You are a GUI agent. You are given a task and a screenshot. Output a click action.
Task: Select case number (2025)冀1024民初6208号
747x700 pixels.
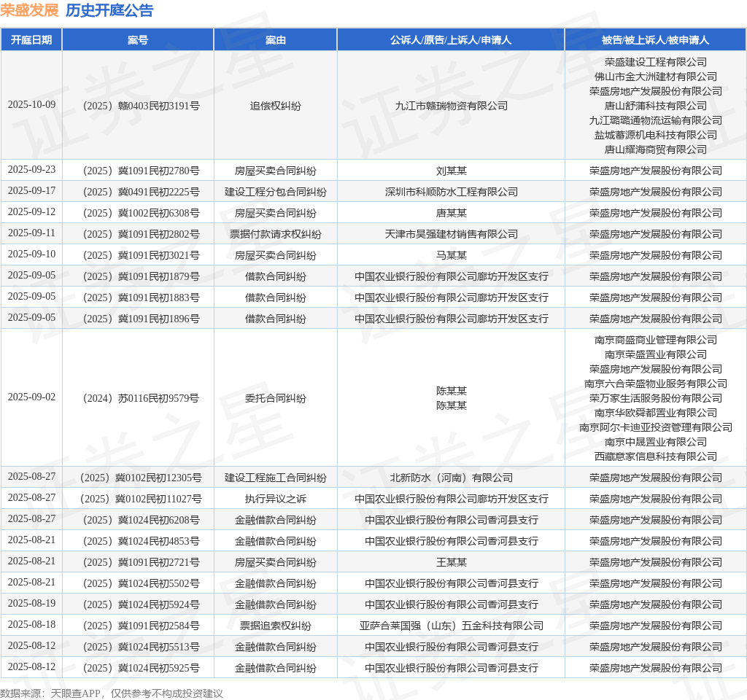point(140,520)
